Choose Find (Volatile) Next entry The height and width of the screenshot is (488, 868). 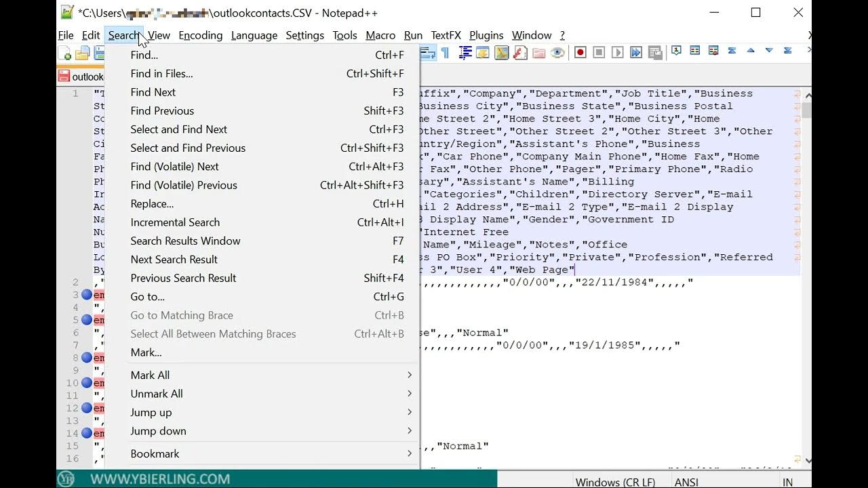(x=262, y=167)
